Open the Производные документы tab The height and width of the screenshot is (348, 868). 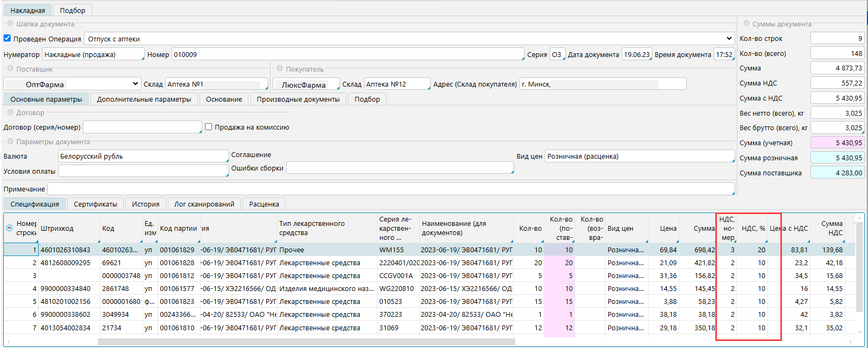pos(298,99)
